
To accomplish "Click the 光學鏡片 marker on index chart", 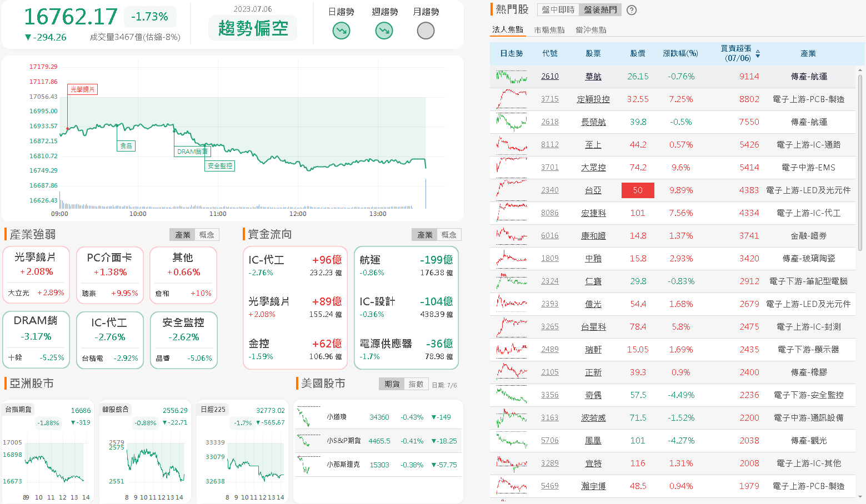I will coord(82,89).
